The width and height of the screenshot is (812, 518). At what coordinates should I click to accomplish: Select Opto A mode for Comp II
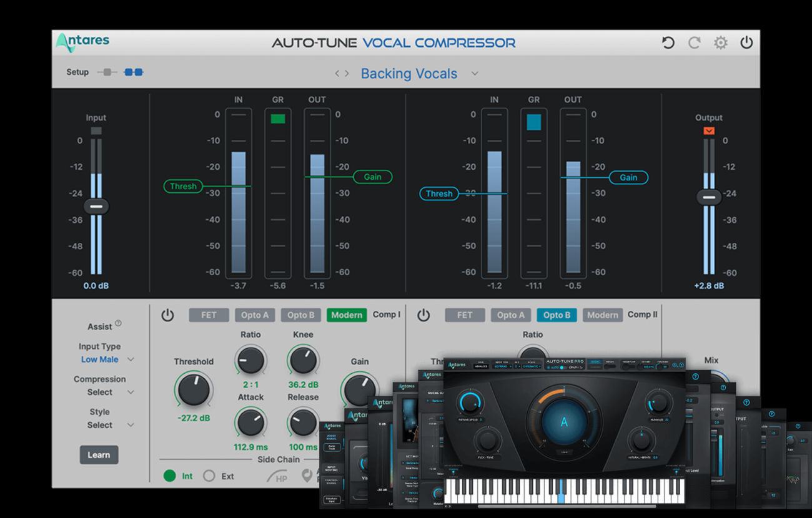click(511, 315)
